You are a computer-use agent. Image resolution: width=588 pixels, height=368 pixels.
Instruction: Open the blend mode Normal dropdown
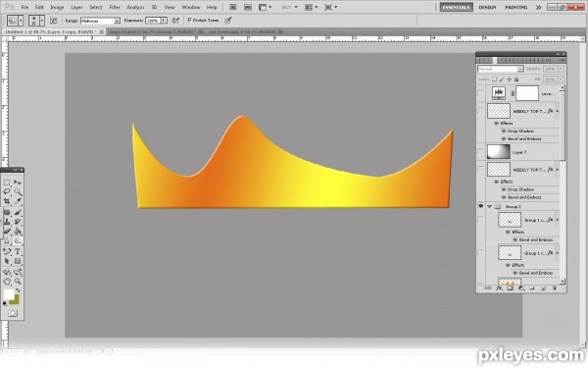(500, 69)
